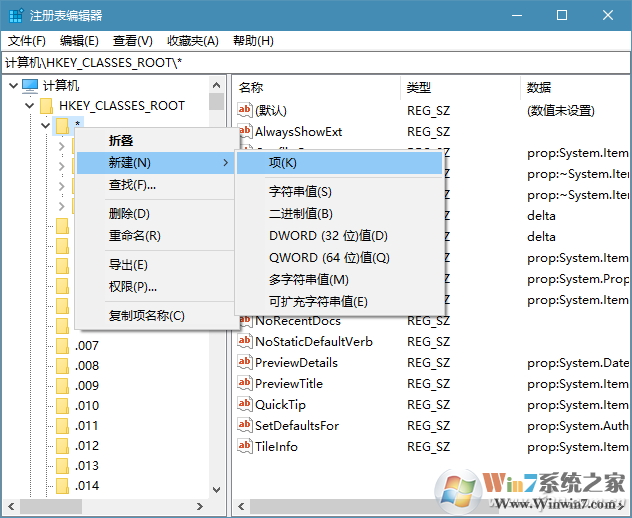632x518 pixels.
Task: Click the tree panel vertical scrollbar
Action: [217, 300]
